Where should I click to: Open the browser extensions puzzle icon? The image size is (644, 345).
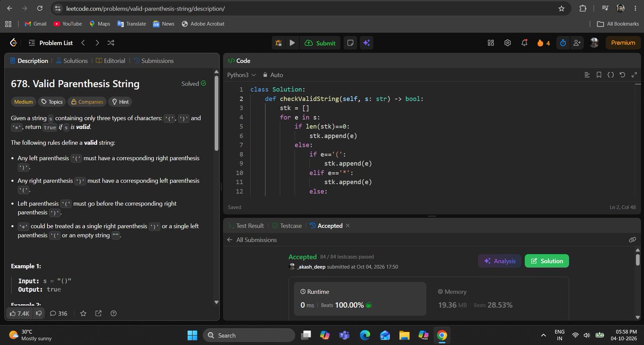(x=583, y=9)
